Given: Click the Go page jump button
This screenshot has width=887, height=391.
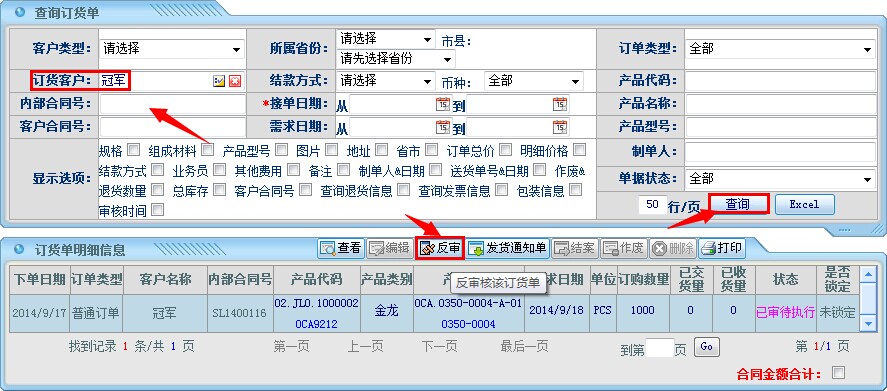Looking at the screenshot, I should coord(706,347).
